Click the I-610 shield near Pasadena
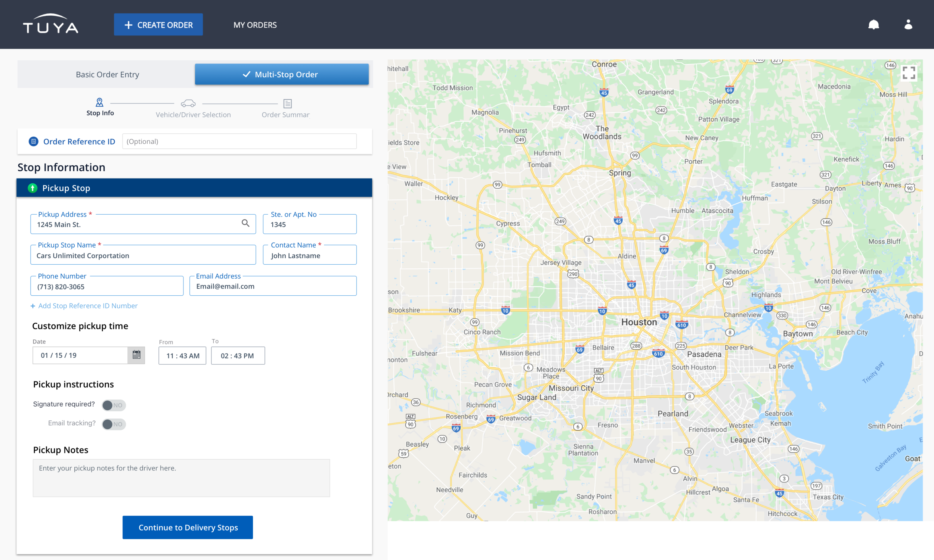Screen dimensions: 934x560 point(658,353)
